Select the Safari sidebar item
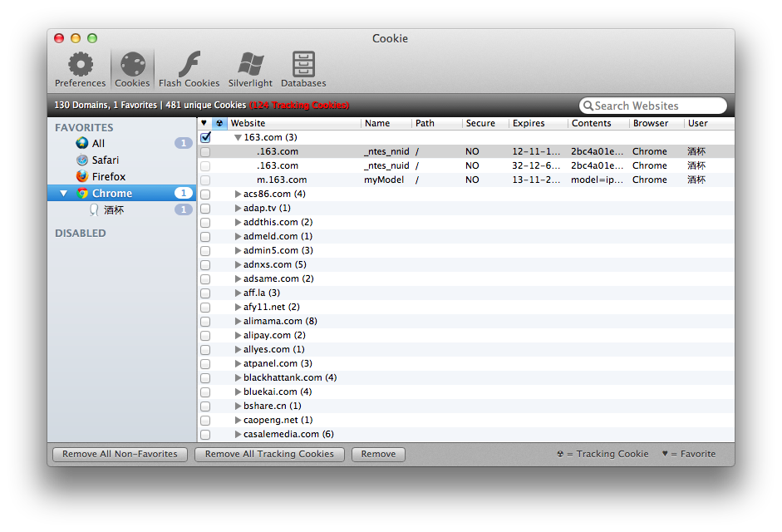 tap(121, 160)
